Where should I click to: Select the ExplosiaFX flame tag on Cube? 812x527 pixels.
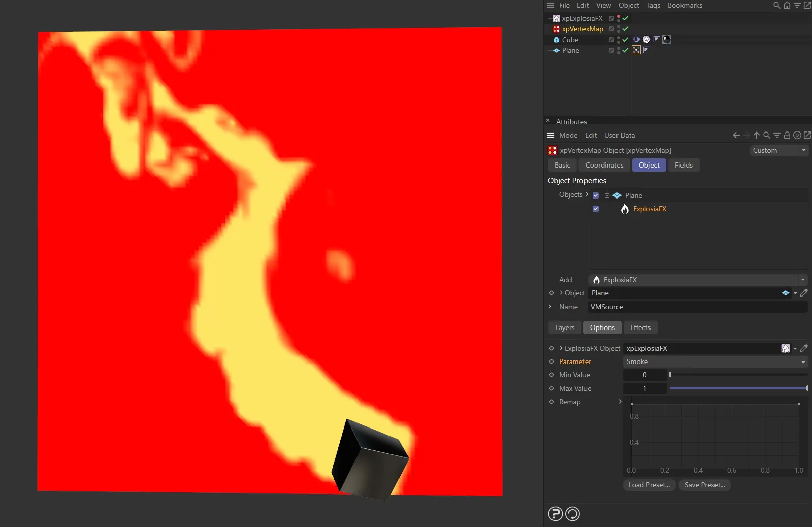click(x=646, y=39)
